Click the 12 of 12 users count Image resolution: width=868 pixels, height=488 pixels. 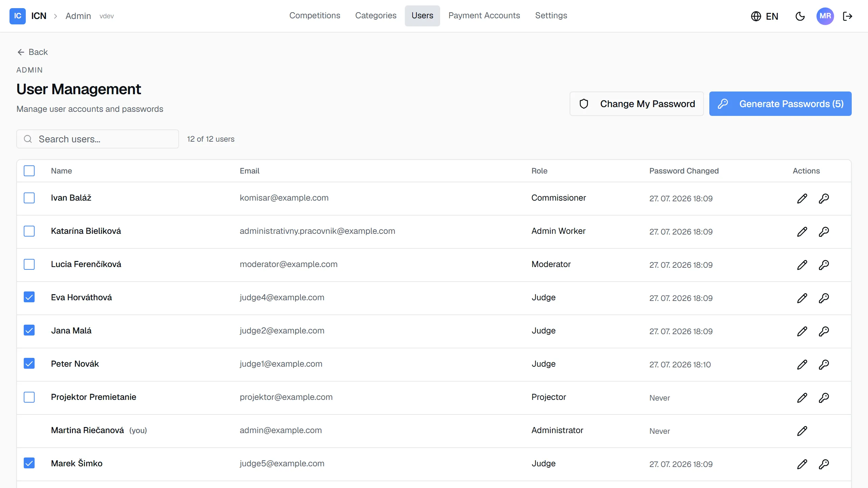click(211, 139)
